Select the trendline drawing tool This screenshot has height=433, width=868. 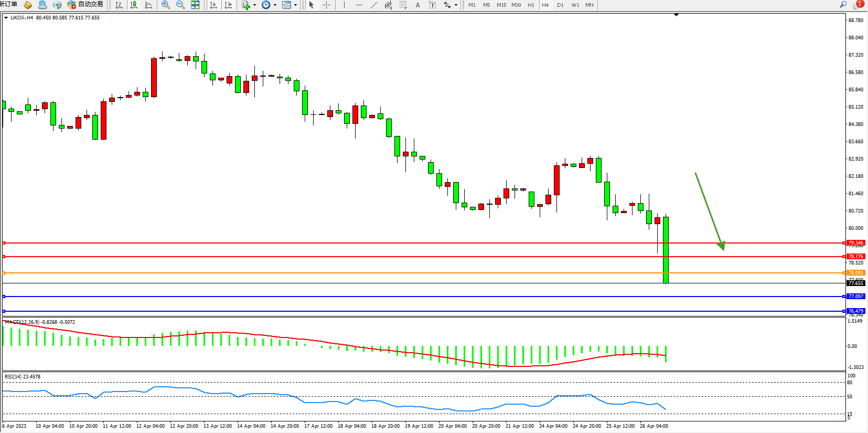(373, 5)
